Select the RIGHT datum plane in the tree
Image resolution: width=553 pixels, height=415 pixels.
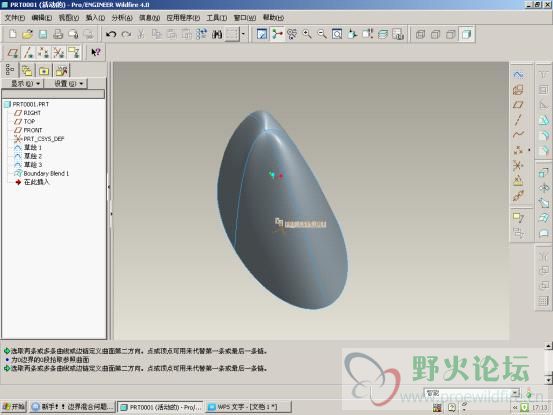point(28,113)
